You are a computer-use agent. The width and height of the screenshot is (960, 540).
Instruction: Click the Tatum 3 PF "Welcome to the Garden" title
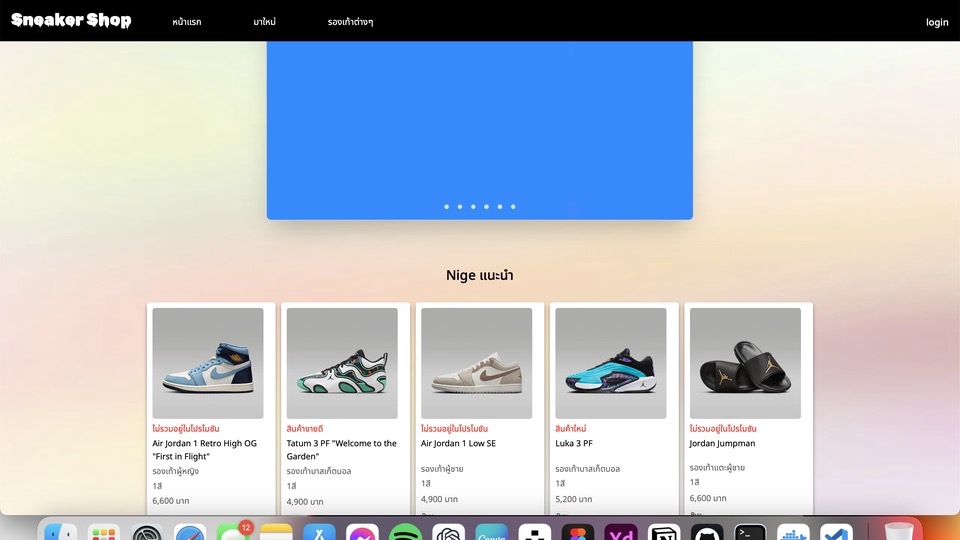[x=342, y=449]
